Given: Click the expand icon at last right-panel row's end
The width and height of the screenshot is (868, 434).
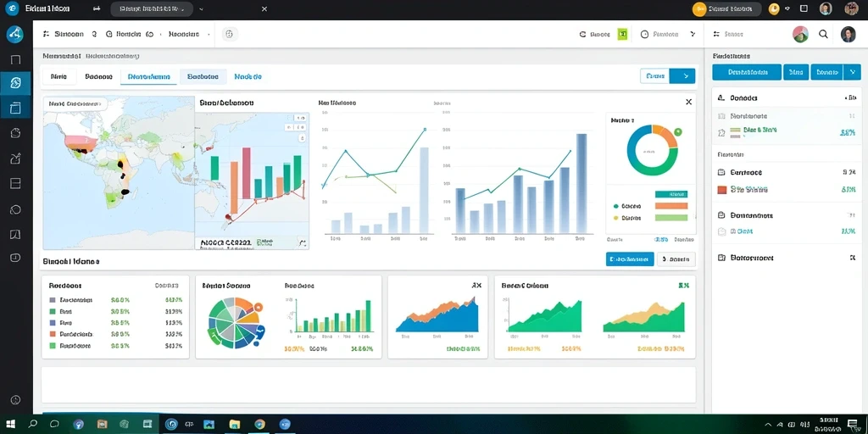Looking at the screenshot, I should [852, 258].
